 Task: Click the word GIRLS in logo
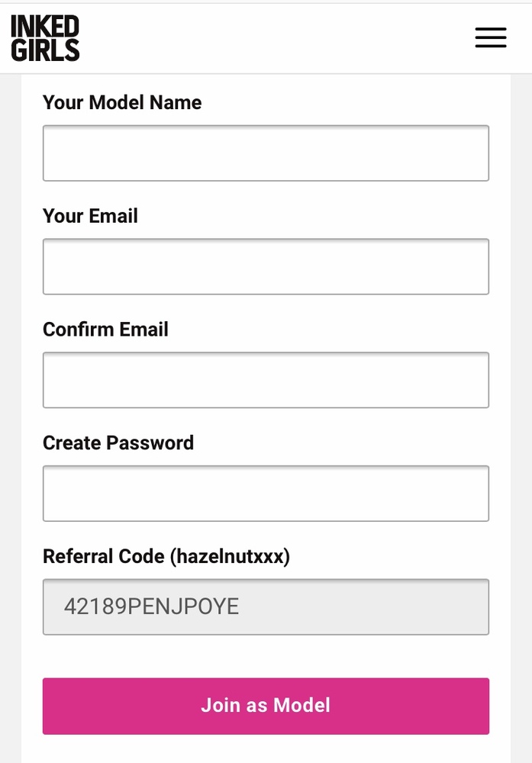click(45, 50)
